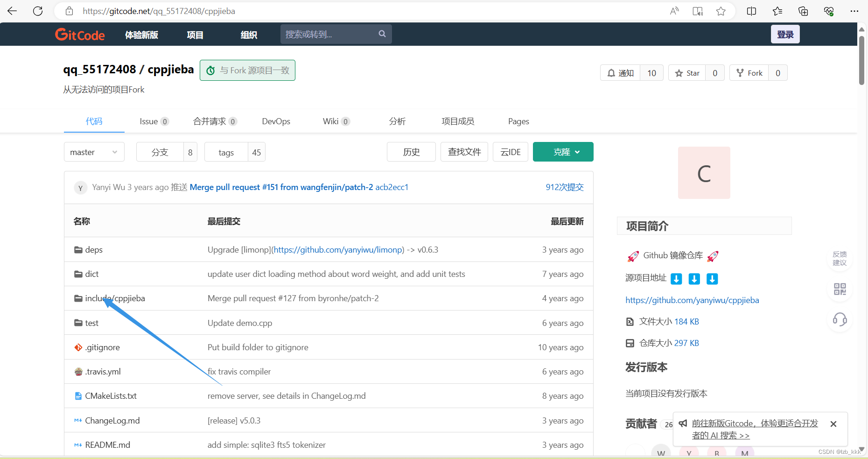Click the page vertical scrollbar
This screenshot has width=868, height=459.
click(x=861, y=61)
